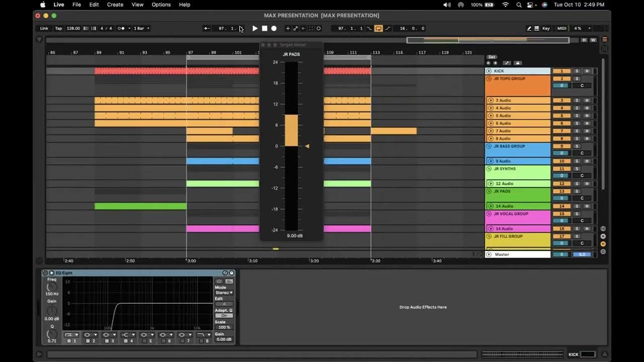
Task: Start playback with the Play button
Action: click(x=255, y=28)
